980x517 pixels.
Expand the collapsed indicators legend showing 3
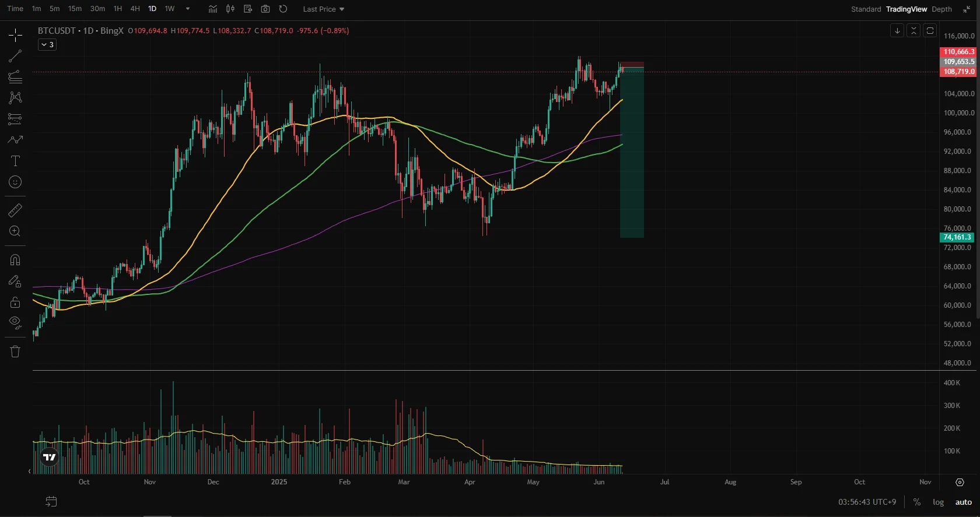[x=47, y=44]
